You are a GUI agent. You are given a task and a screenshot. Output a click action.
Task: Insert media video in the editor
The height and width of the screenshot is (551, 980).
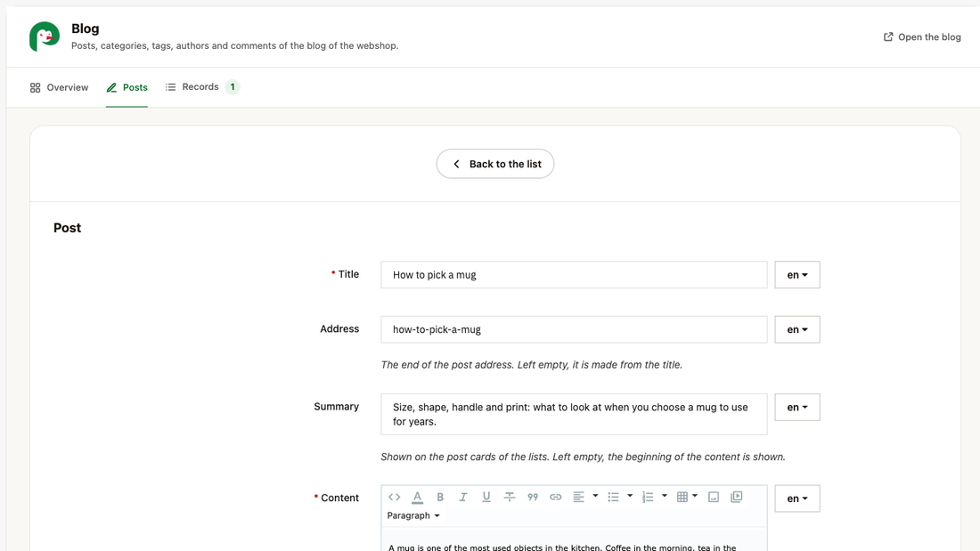click(x=737, y=497)
